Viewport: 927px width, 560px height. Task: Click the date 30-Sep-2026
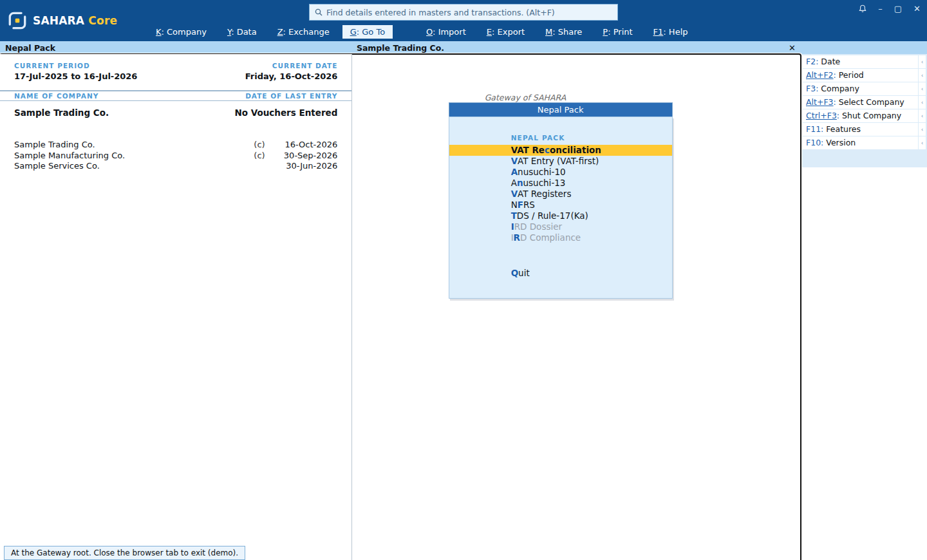coord(310,156)
